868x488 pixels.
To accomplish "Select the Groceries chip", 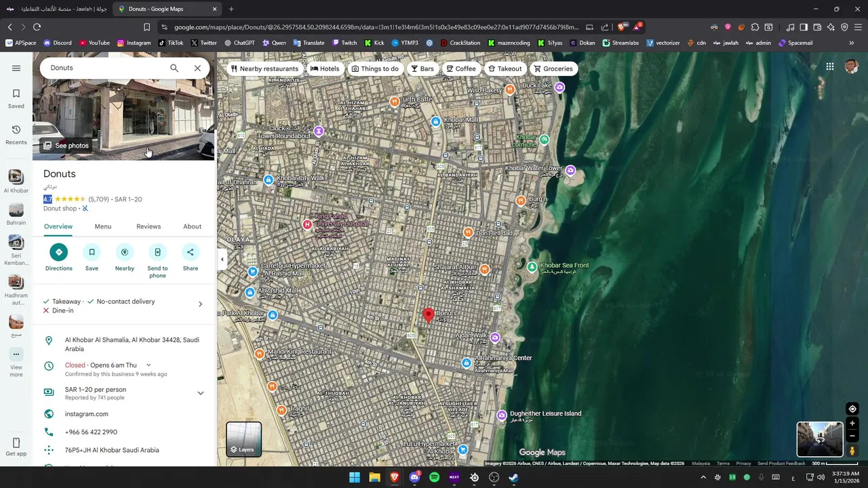I will coord(553,68).
